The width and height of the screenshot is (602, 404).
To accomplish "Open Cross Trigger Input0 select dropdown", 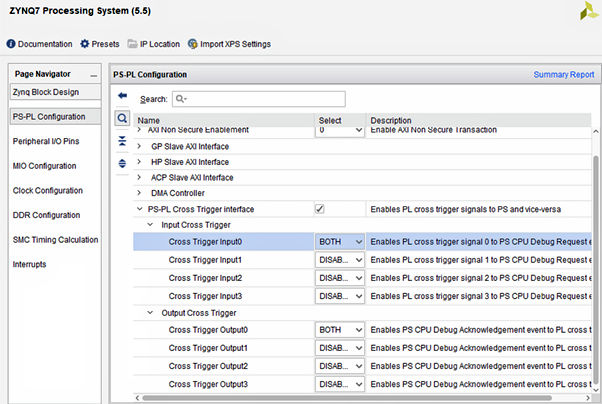I will coord(340,242).
